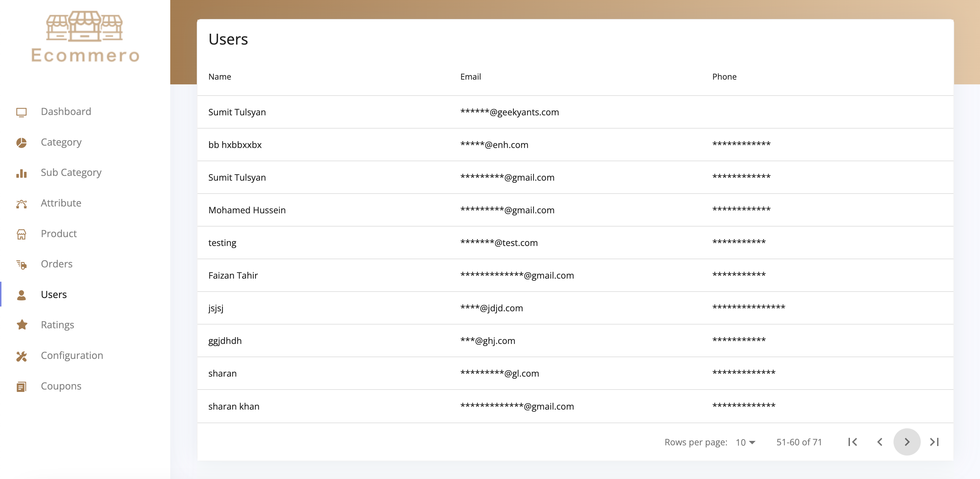Open the rows per page dropdown

745,442
